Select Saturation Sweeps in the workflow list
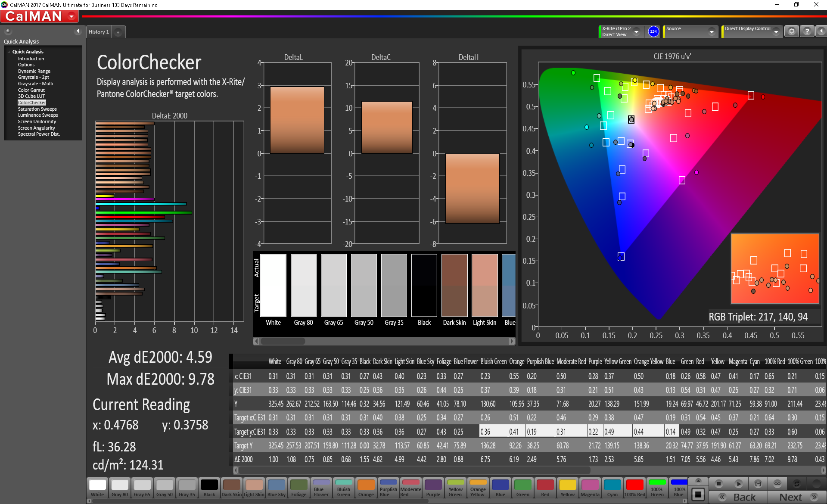 pyautogui.click(x=37, y=109)
